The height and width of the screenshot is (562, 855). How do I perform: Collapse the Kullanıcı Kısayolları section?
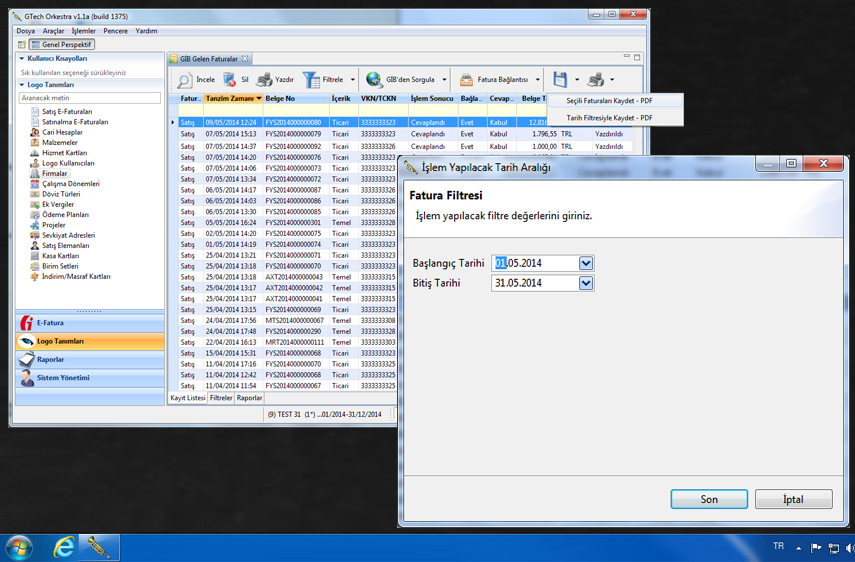[22, 58]
